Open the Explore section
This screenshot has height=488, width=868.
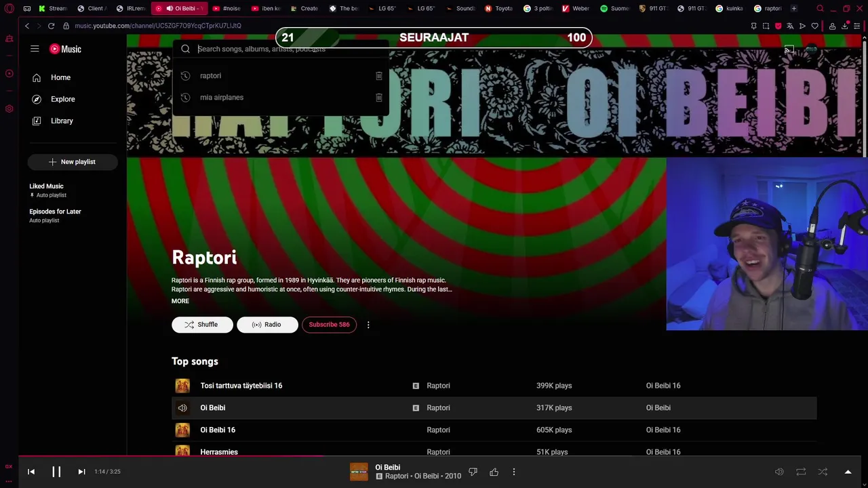point(73,99)
